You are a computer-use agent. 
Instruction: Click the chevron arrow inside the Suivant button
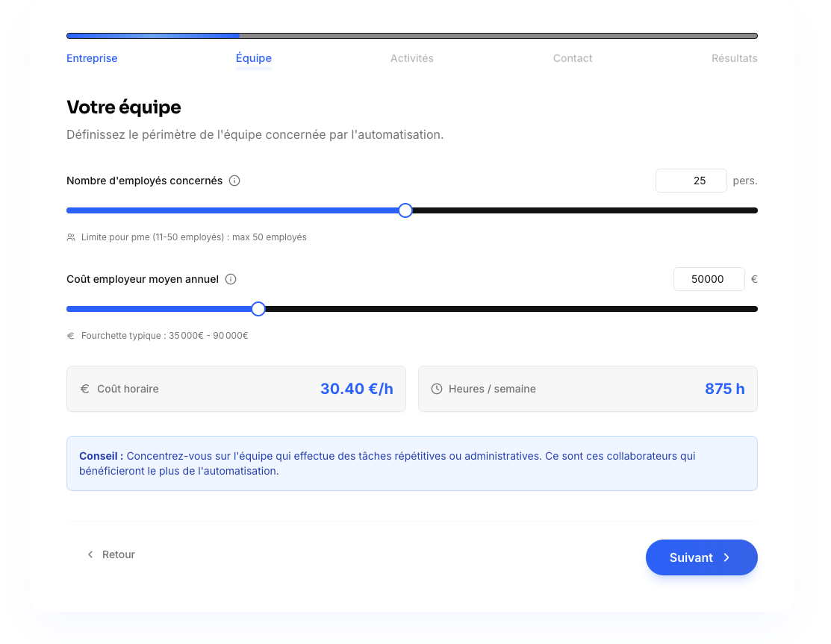(x=726, y=557)
